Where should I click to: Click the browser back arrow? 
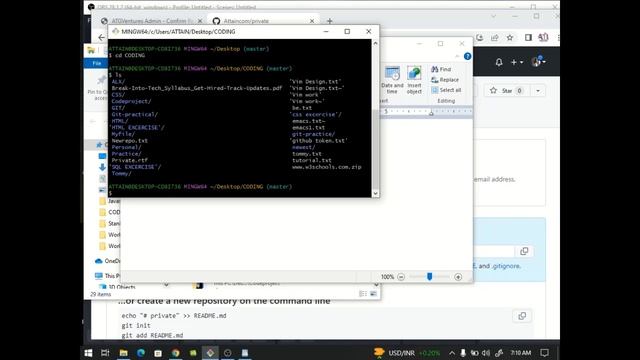point(101,38)
